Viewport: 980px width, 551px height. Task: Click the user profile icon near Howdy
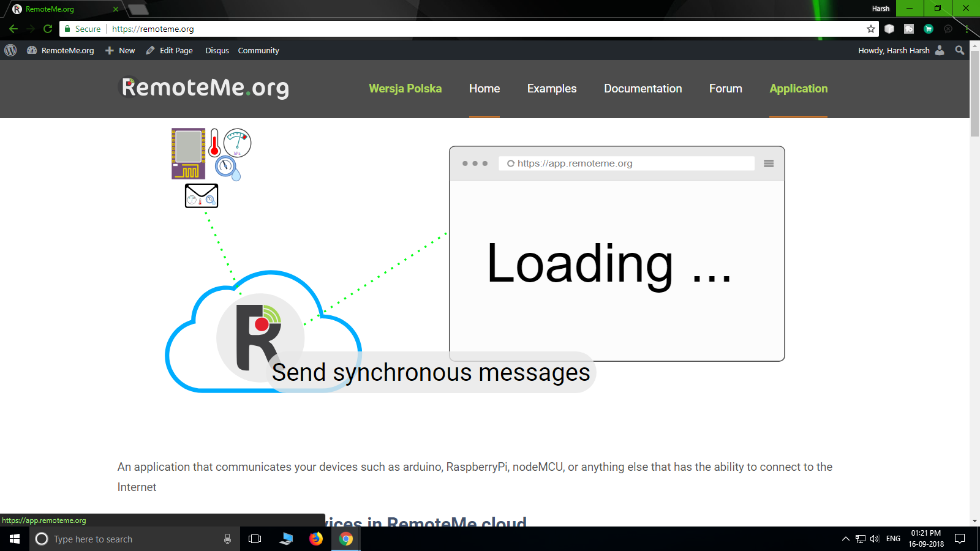(940, 50)
